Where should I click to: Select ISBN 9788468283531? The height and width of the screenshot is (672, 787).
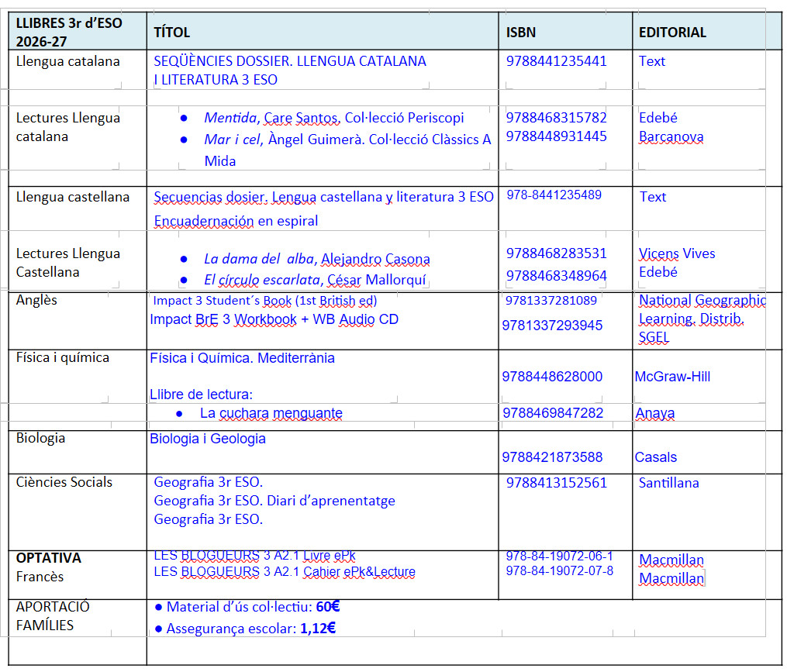point(556,253)
